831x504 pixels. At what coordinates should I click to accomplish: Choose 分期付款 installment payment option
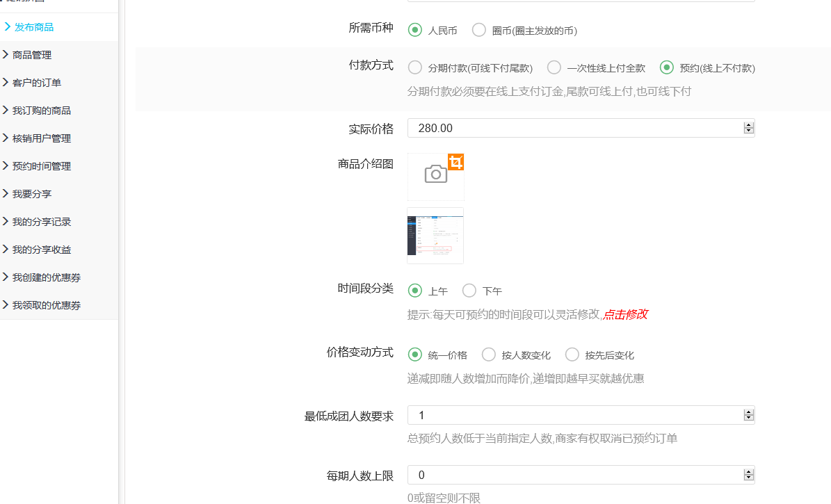tap(415, 67)
